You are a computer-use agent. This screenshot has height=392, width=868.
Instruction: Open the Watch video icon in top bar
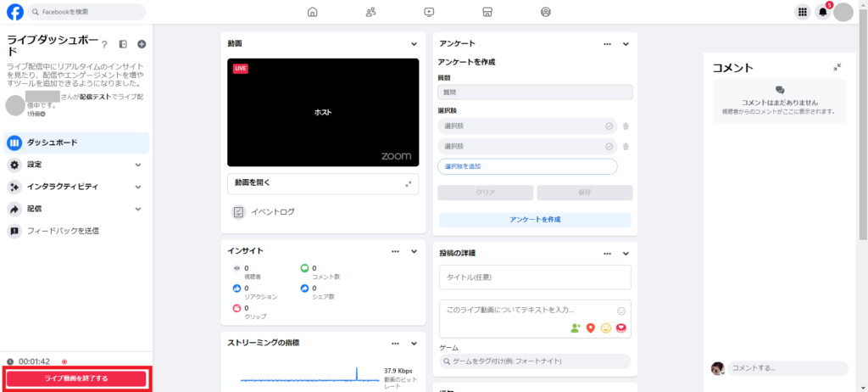[x=429, y=12]
